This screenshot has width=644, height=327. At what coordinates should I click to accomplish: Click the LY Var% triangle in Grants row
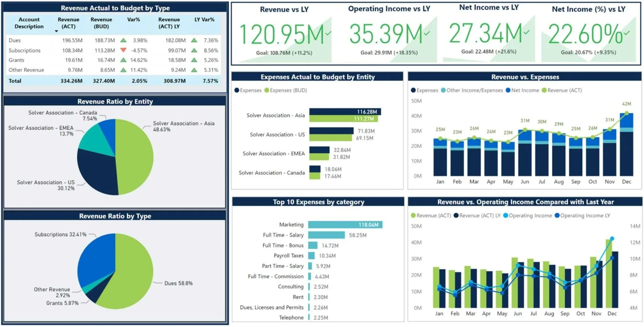pos(194,60)
